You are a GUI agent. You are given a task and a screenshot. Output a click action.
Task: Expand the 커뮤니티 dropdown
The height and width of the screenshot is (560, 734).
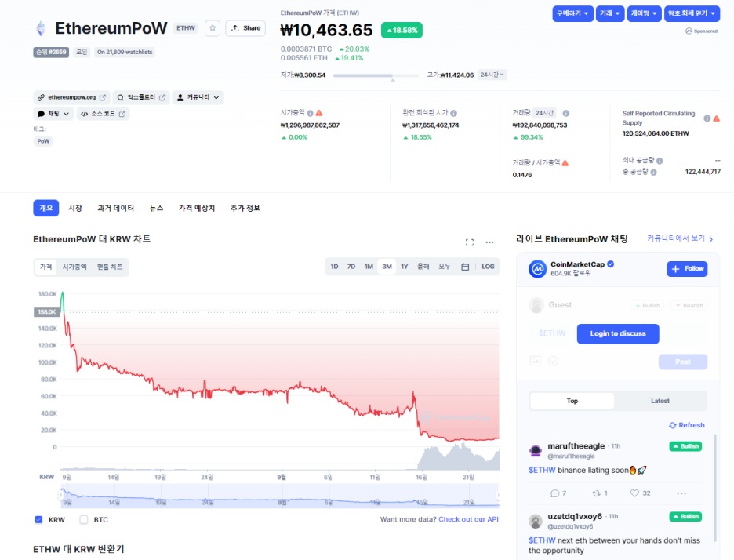click(198, 97)
